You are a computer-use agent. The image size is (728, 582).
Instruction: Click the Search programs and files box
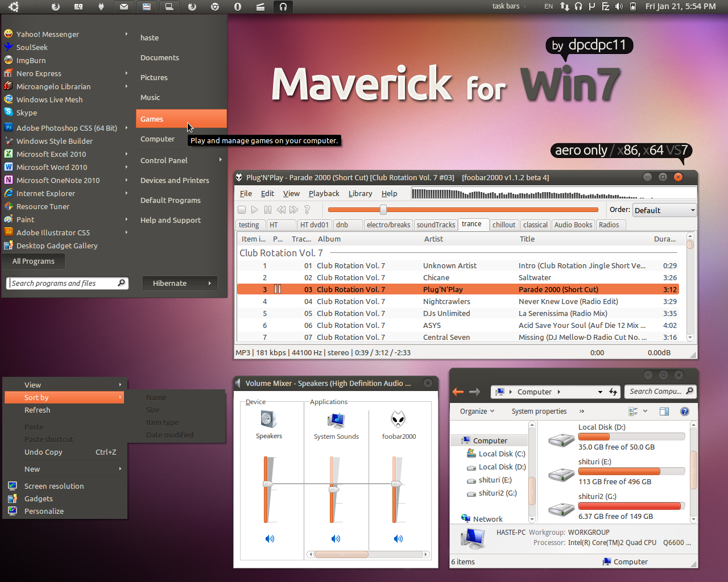[67, 283]
